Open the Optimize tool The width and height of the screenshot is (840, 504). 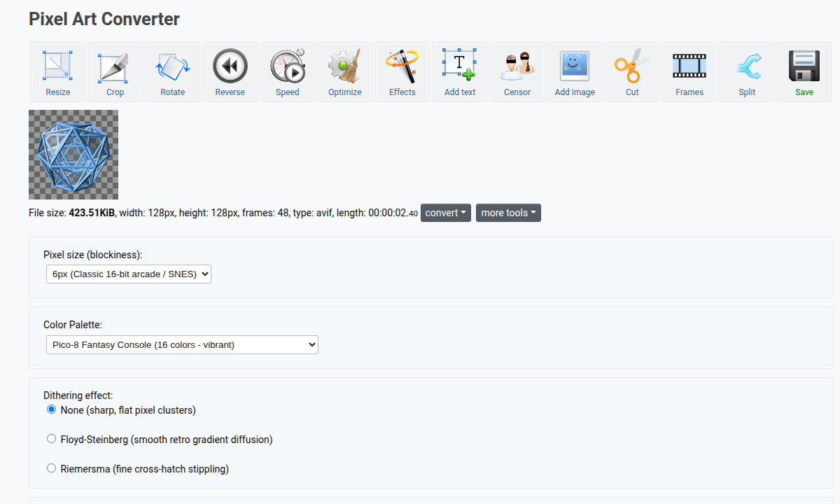click(x=345, y=72)
